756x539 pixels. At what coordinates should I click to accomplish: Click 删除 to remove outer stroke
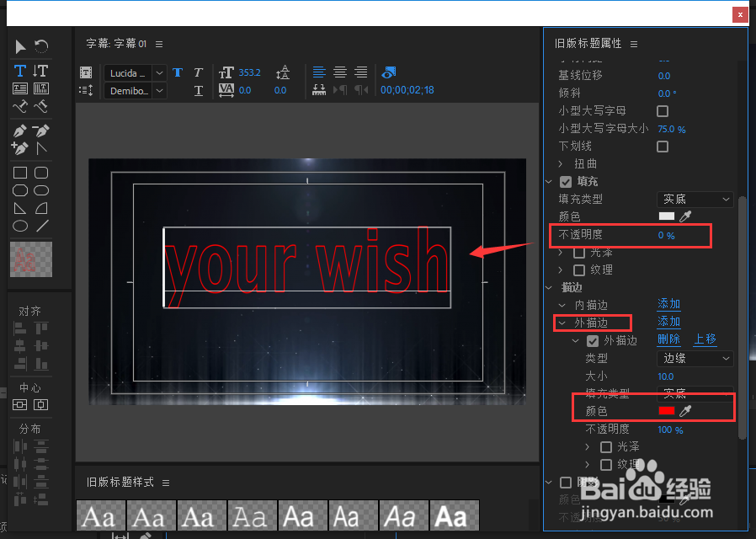pyautogui.click(x=668, y=339)
